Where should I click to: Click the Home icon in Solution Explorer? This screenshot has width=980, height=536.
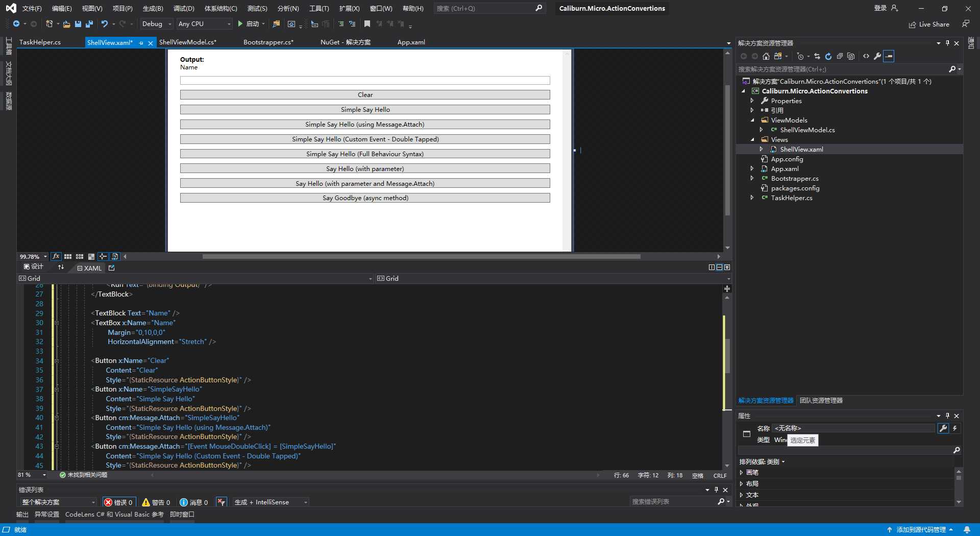point(766,56)
